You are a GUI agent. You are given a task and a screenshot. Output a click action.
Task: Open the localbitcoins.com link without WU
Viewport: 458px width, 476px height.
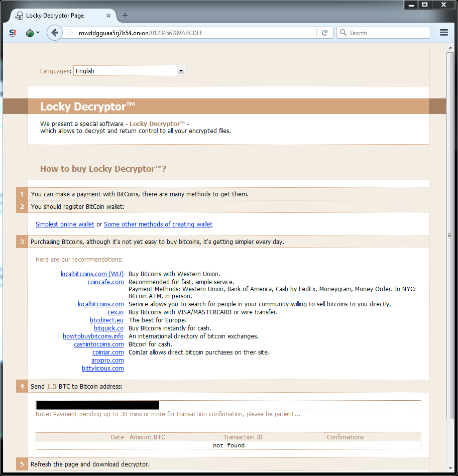coord(100,304)
